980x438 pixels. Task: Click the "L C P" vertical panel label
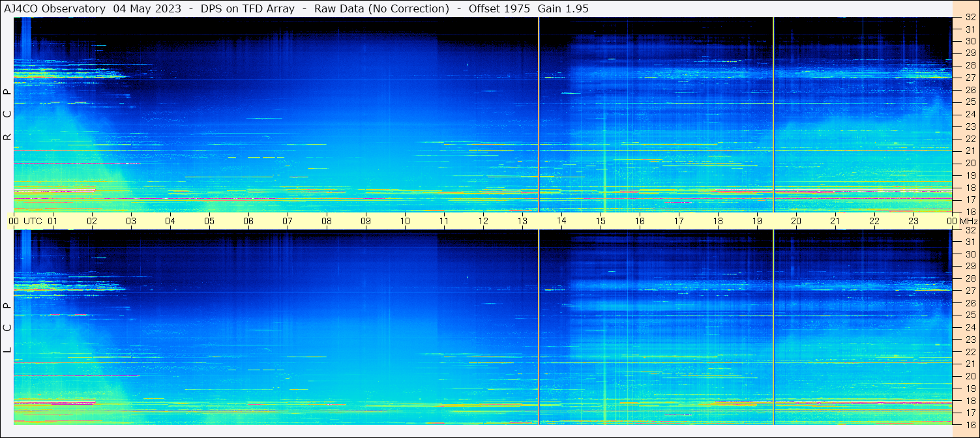click(8, 328)
